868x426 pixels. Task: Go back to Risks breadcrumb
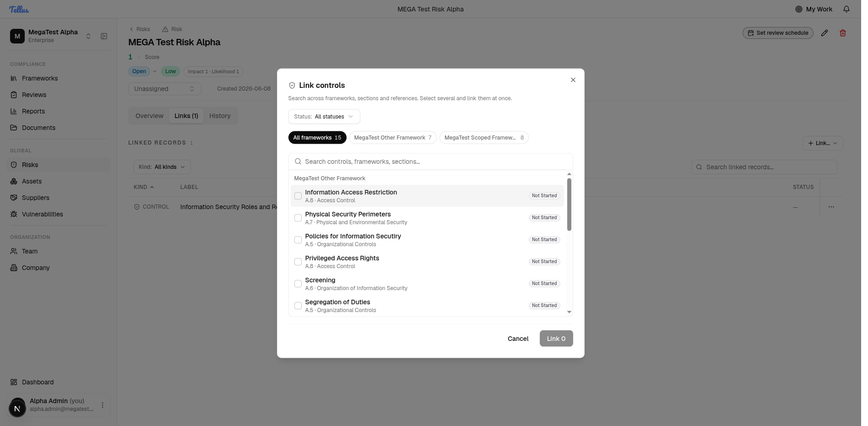[140, 29]
